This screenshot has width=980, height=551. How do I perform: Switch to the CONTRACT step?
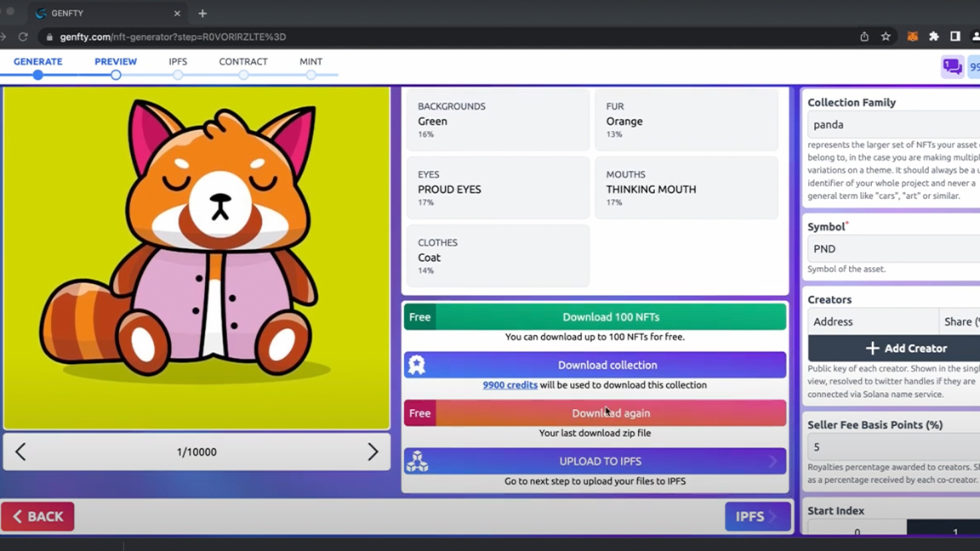243,61
